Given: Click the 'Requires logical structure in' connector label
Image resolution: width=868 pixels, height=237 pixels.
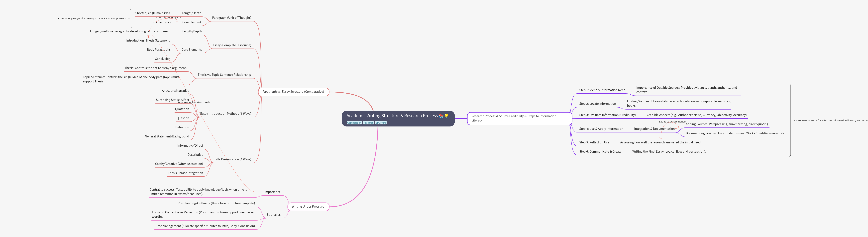Looking at the screenshot, I should point(194,102).
